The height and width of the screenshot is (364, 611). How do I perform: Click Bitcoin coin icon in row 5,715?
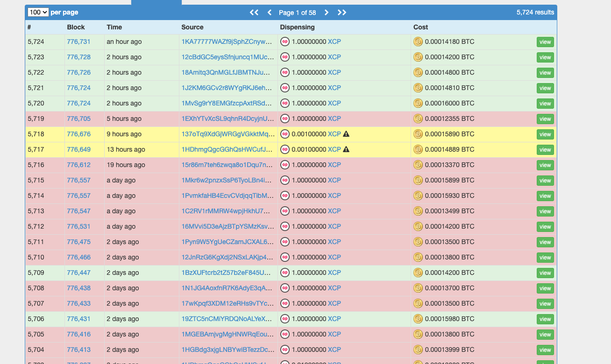[x=418, y=180]
